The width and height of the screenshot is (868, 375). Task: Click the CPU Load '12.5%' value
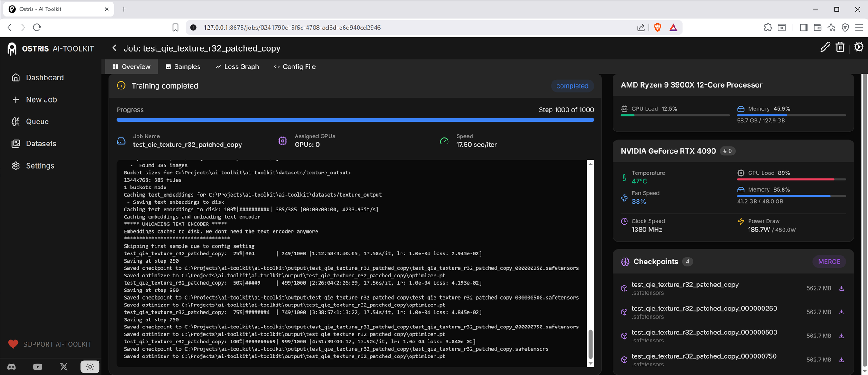(x=669, y=109)
